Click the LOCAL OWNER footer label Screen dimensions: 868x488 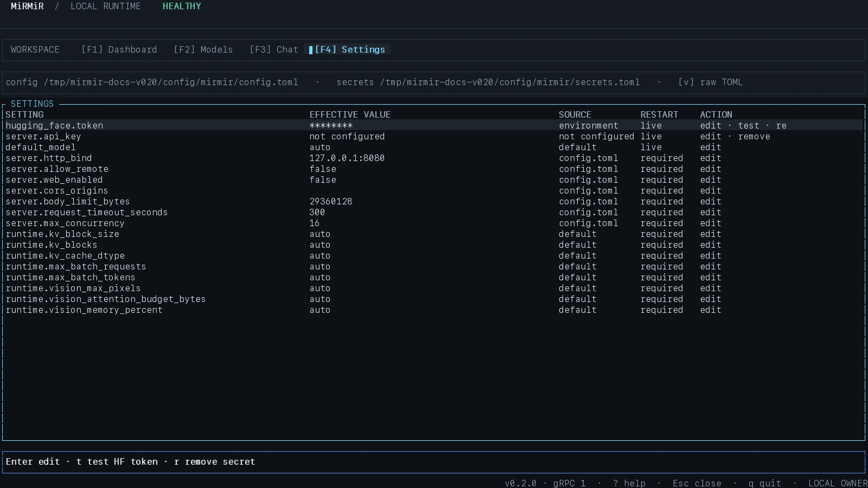(838, 483)
